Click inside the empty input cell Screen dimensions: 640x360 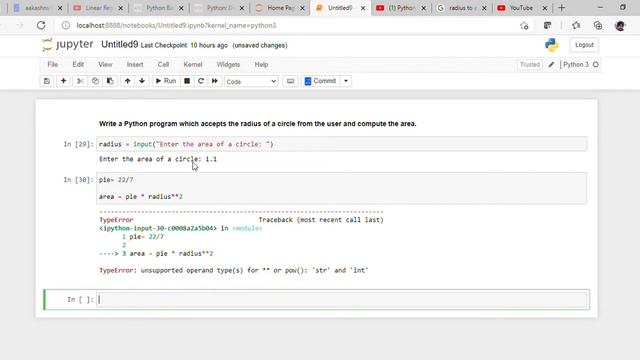click(342, 300)
